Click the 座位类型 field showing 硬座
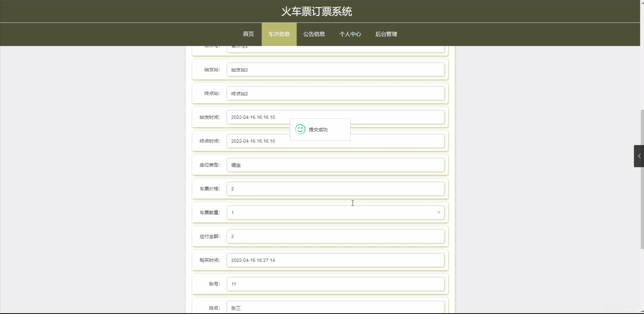The height and width of the screenshot is (314, 644). tap(335, 165)
